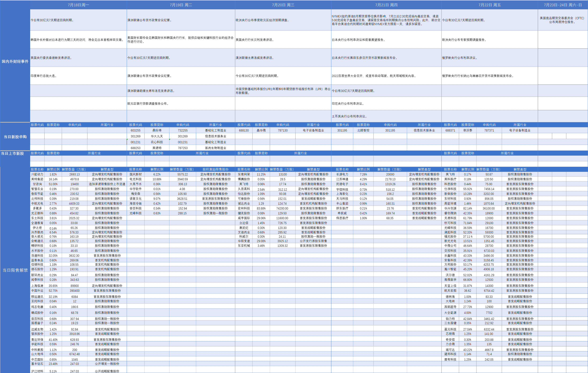The height and width of the screenshot is (373, 588).
Task: Click the 川能动力 unlock row name
Action: (37, 174)
